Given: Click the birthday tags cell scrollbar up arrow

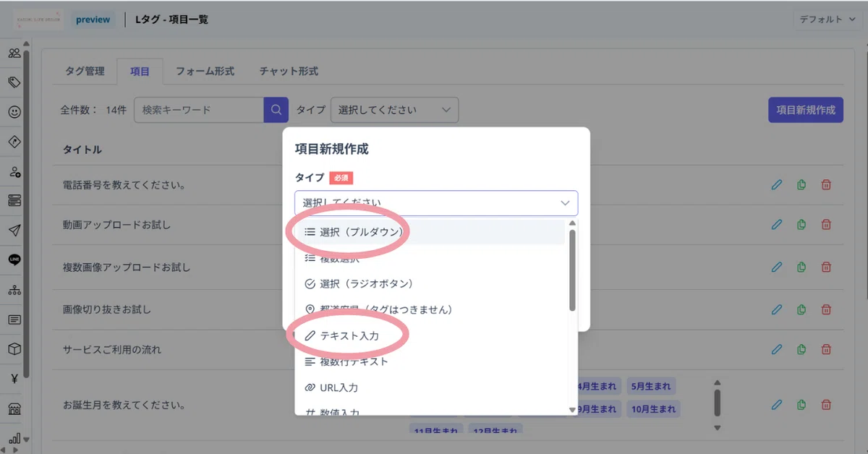Looking at the screenshot, I should click(x=717, y=383).
